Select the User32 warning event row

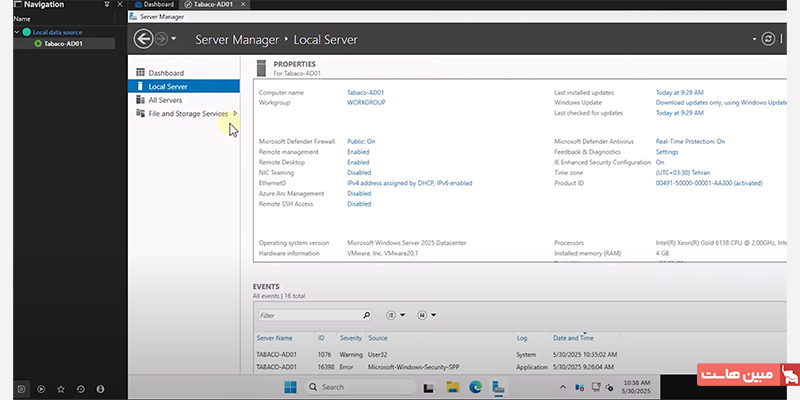pyautogui.click(x=519, y=355)
